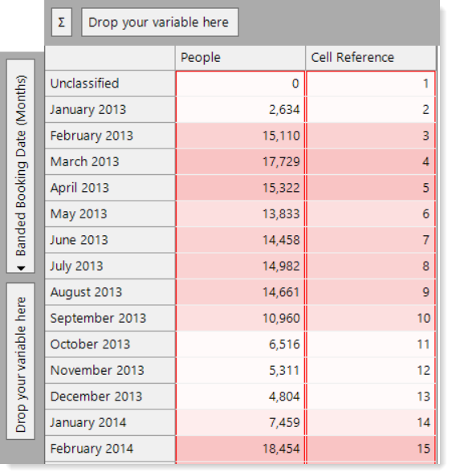Click the February 2013 People cell 15,110

point(240,136)
